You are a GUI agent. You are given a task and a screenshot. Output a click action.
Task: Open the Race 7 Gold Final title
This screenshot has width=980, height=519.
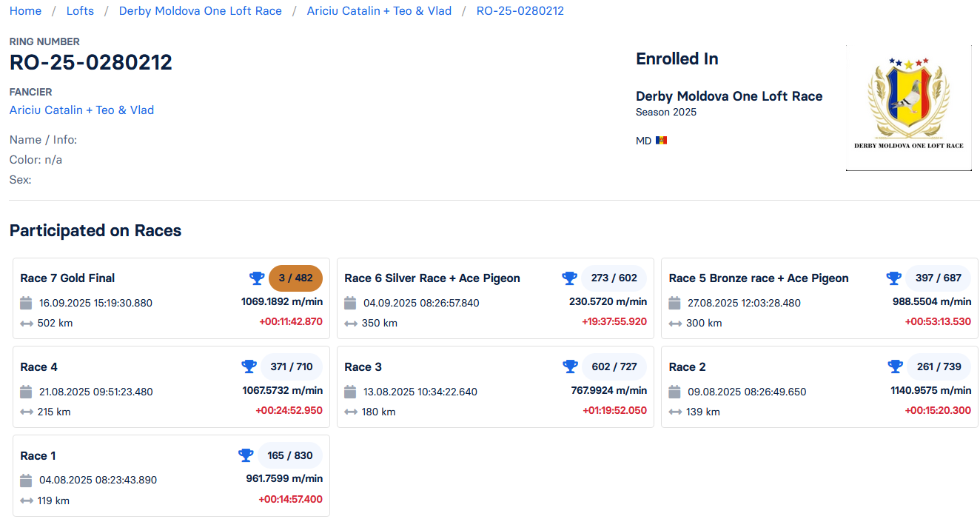click(x=67, y=278)
